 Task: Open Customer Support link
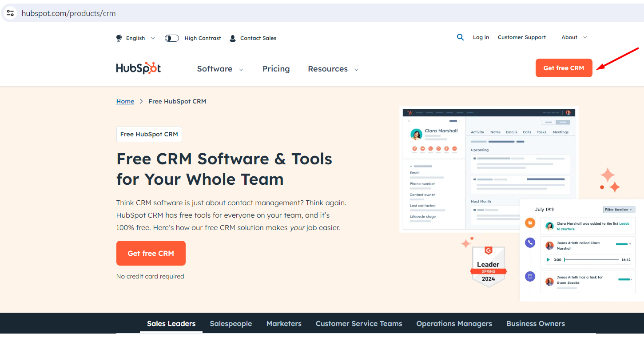pyautogui.click(x=522, y=37)
